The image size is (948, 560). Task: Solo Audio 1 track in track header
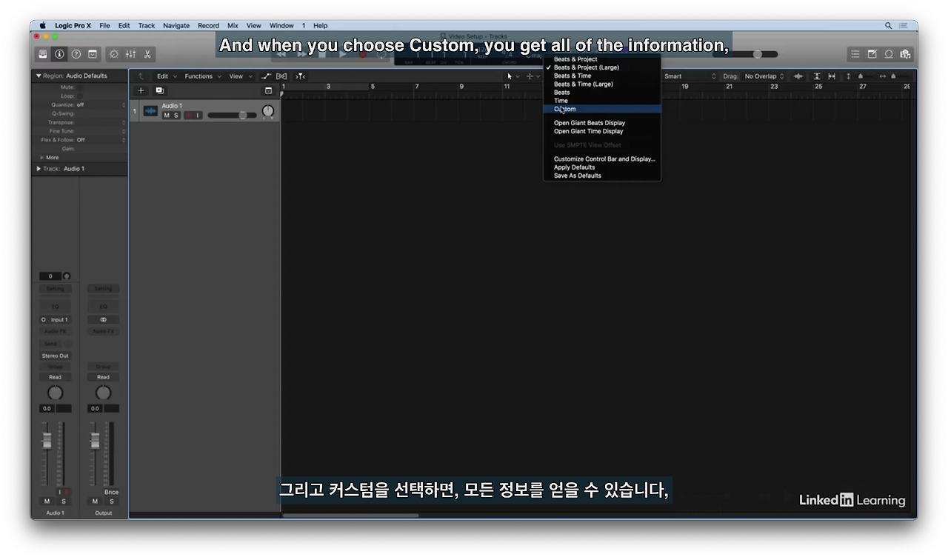point(176,116)
